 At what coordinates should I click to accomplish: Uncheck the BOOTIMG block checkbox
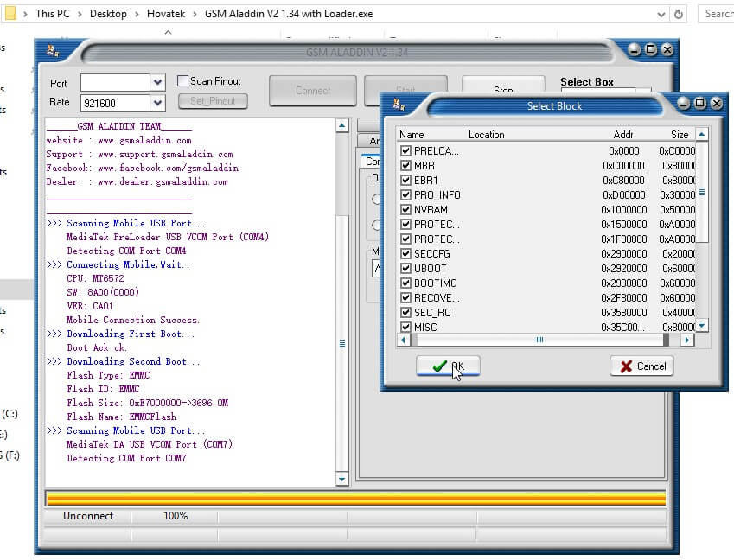(405, 283)
